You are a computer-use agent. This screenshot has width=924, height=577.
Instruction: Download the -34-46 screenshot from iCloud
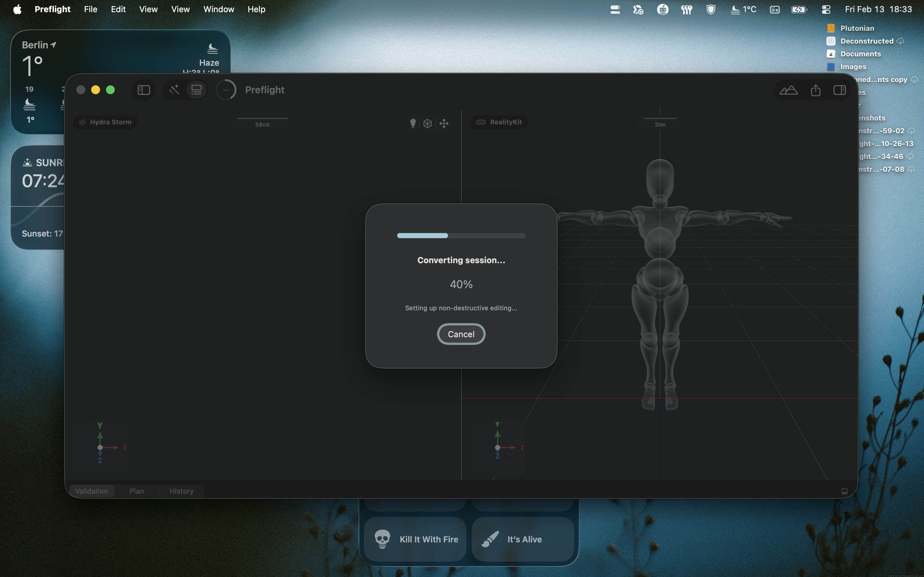(910, 156)
